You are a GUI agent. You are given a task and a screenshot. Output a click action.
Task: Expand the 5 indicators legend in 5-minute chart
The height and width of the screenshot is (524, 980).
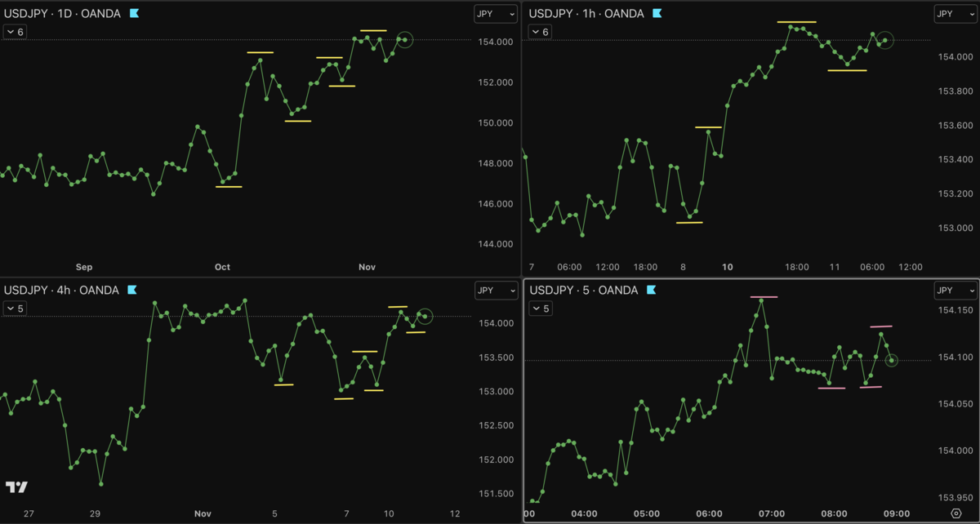coord(541,309)
